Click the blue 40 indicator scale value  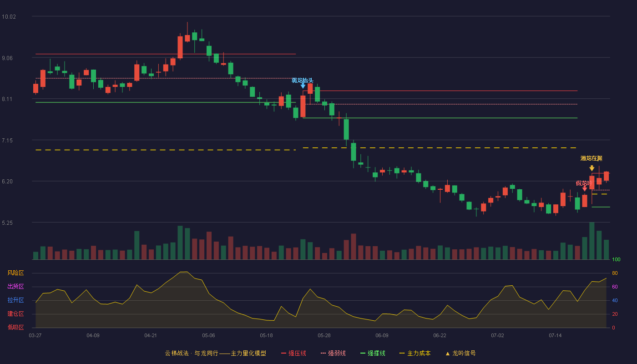[615, 300]
